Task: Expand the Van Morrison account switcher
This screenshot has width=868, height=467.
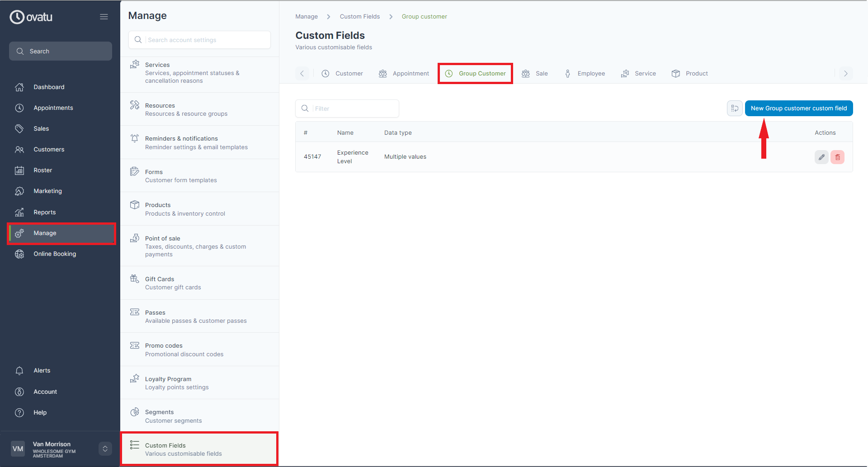Action: pos(105,448)
